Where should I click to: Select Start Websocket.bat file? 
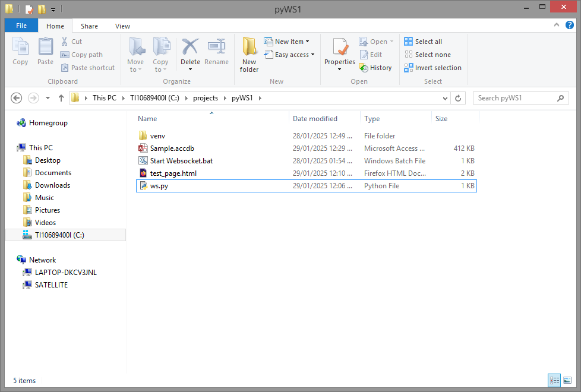307,161
